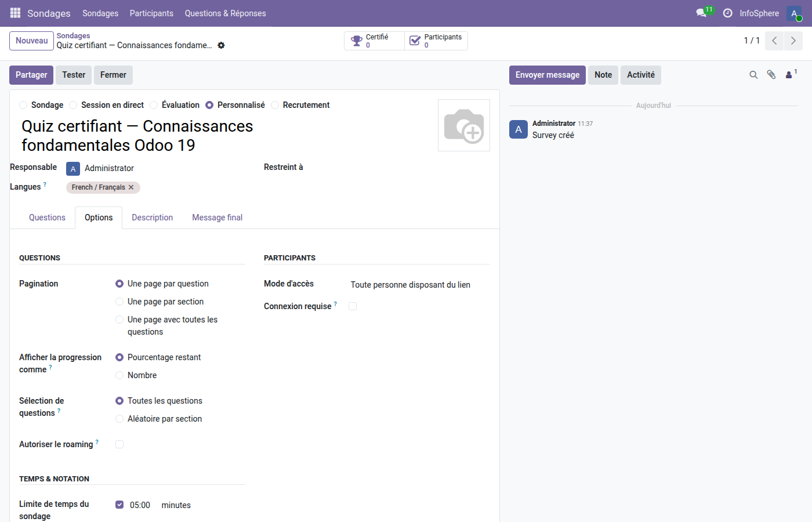Open the Certifié trophy stat button
The height and width of the screenshot is (522, 812).
click(x=374, y=41)
